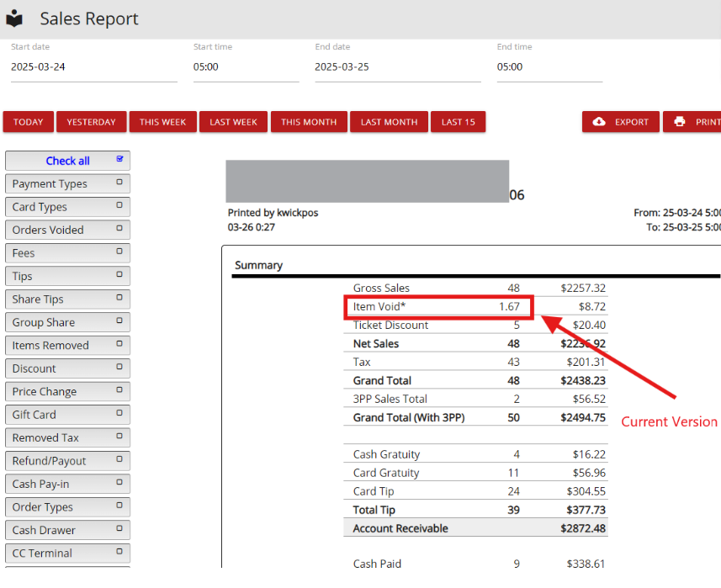This screenshot has width=721, height=588.
Task: Select the Refund/Payout section option
Action: coord(67,461)
